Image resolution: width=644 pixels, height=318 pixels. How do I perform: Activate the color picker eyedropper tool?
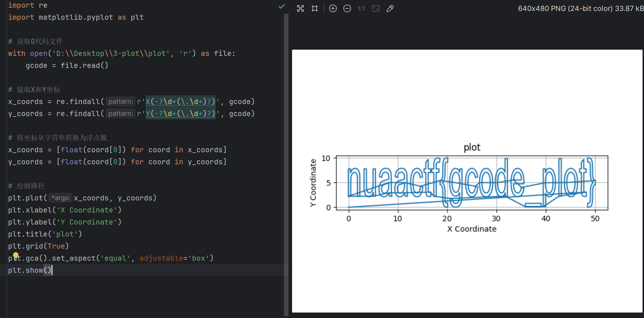(390, 8)
